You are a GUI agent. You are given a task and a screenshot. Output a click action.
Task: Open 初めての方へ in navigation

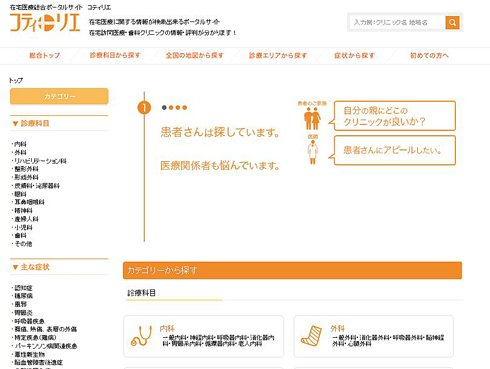point(429,55)
